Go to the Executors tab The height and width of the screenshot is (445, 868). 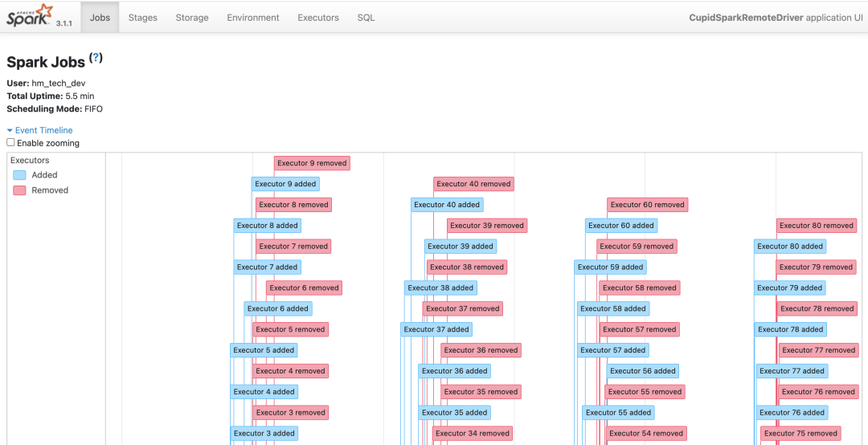[318, 18]
